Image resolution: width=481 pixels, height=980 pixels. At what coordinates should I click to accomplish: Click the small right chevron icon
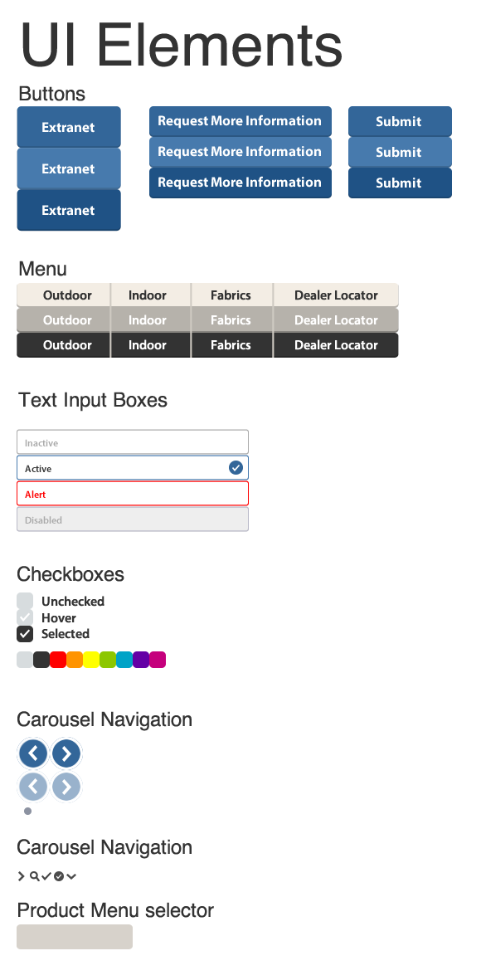(x=22, y=876)
